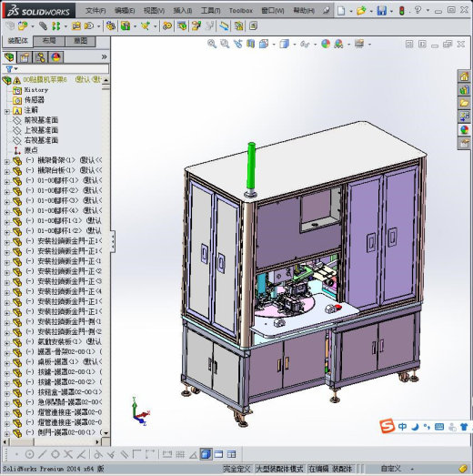Click the Help question mark icon
This screenshot has height=476, width=473.
click(418, 10)
